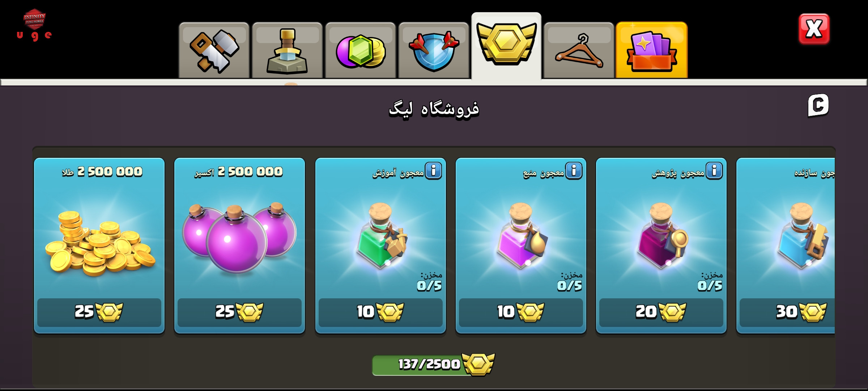Image resolution: width=868 pixels, height=391 pixels.
Task: Select the gold league medal tab
Action: 506,46
